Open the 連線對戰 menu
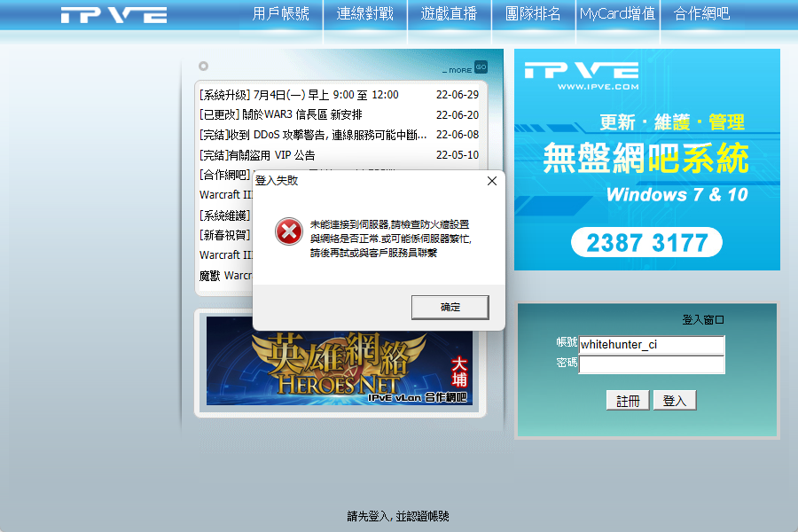 click(365, 14)
